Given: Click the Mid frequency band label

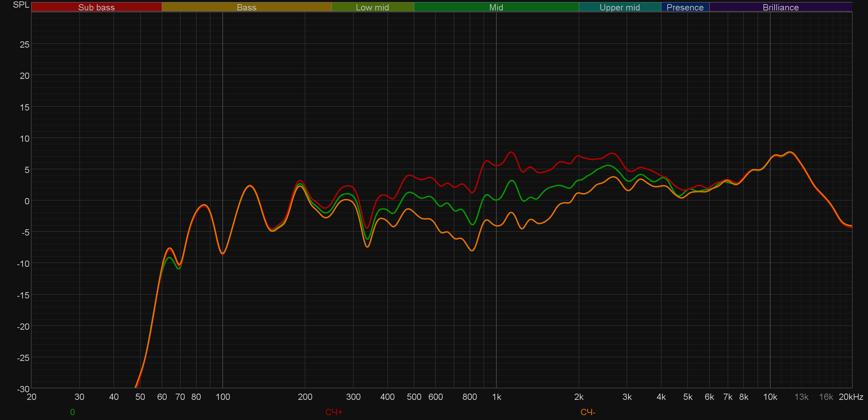Looking at the screenshot, I should tap(496, 7).
